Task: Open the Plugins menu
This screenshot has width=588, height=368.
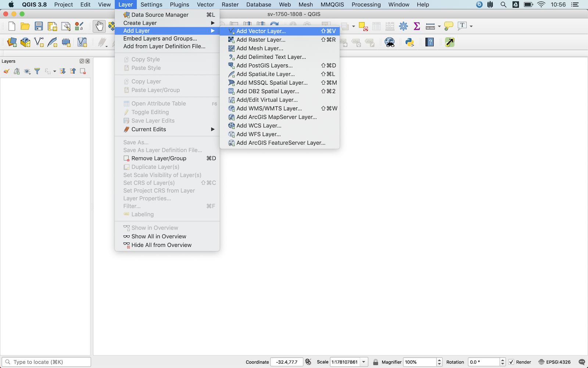Action: 179,4
